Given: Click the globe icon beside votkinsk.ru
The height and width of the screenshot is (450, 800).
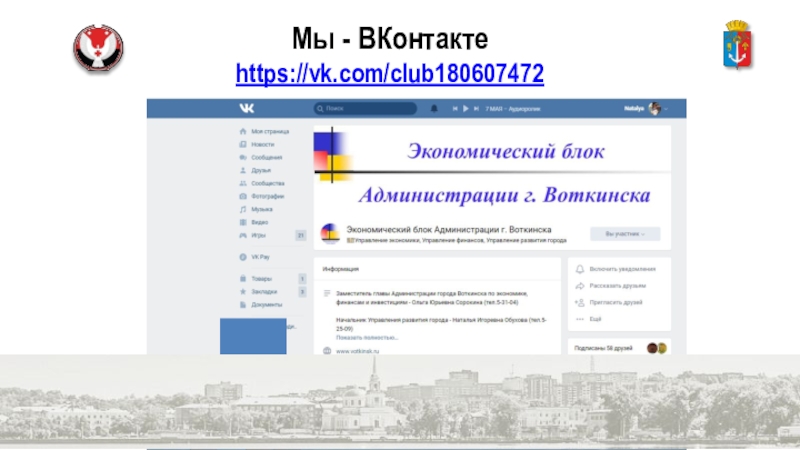Looking at the screenshot, I should point(327,351).
